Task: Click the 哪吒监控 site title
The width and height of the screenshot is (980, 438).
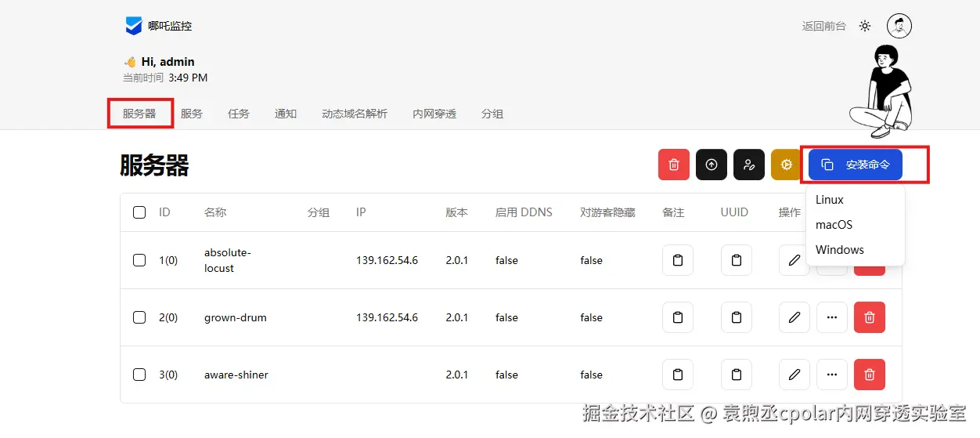Action: pos(170,26)
